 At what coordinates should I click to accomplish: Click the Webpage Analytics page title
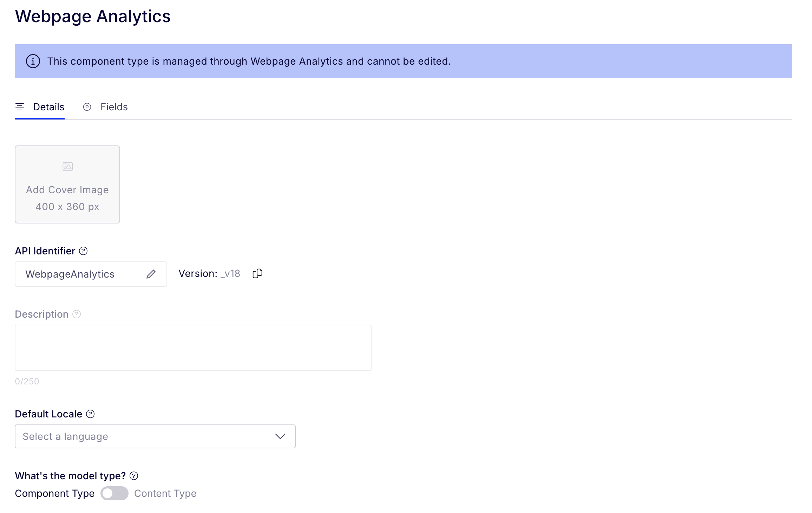(93, 17)
